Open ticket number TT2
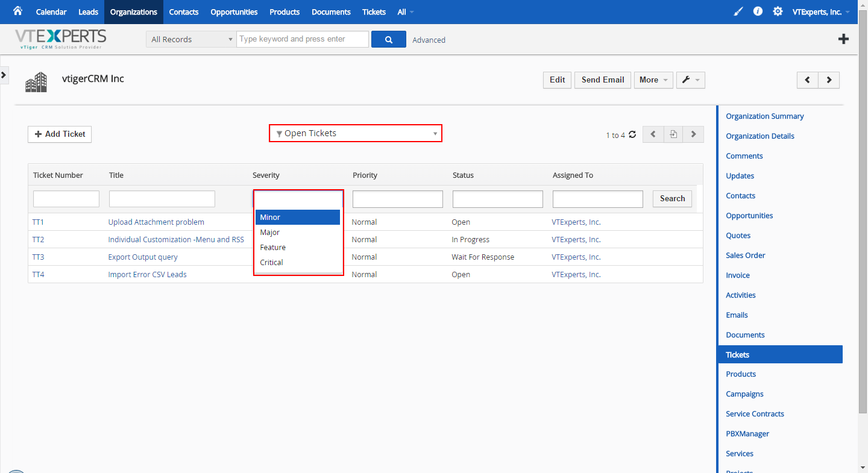Screen dimensions: 868x473 [x=39, y=240]
